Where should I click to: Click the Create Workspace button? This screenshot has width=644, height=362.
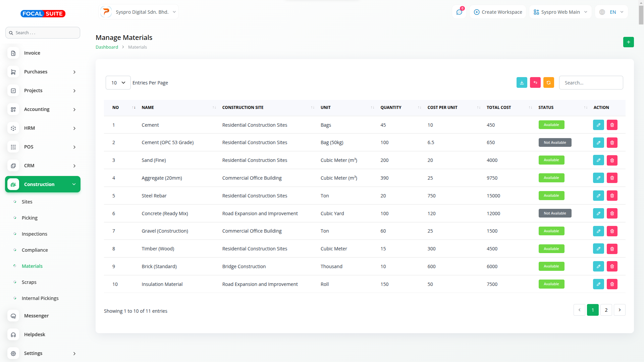click(498, 12)
